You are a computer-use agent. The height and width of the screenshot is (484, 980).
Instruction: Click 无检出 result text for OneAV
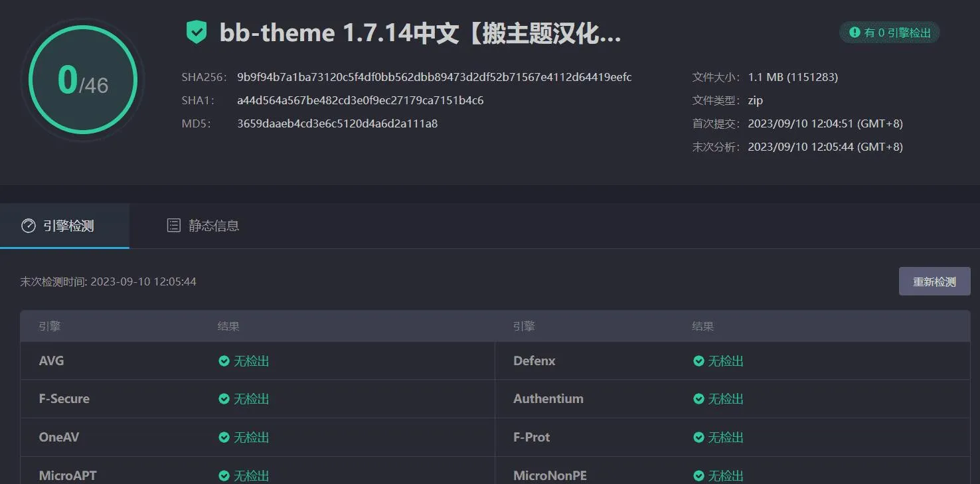(x=252, y=438)
